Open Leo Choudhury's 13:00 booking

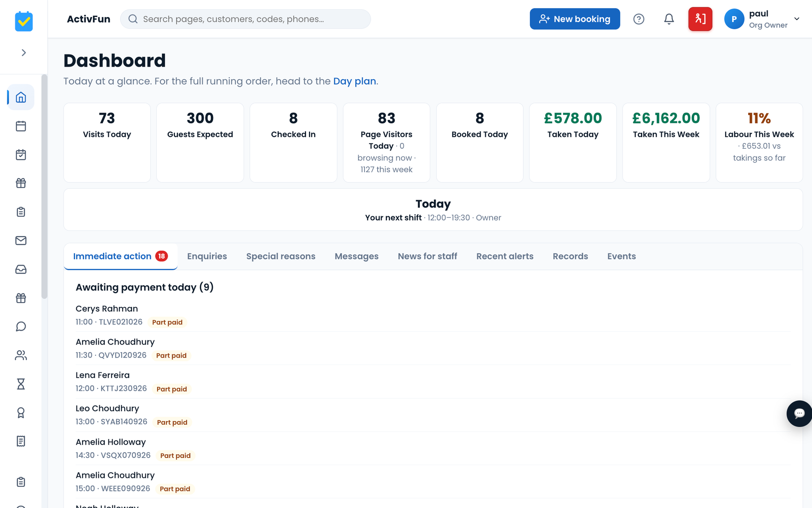[433, 415]
